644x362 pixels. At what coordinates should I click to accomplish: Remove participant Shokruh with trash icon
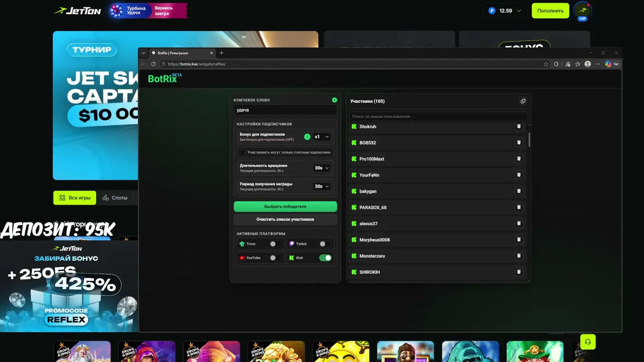point(519,127)
